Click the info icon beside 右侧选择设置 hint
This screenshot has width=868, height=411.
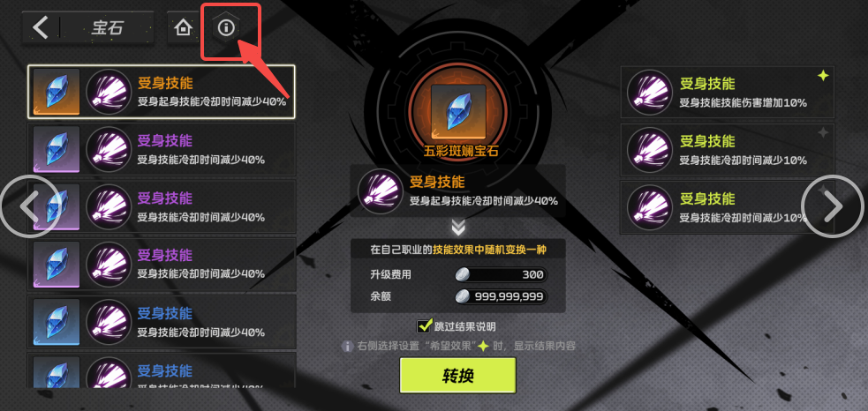click(x=347, y=347)
